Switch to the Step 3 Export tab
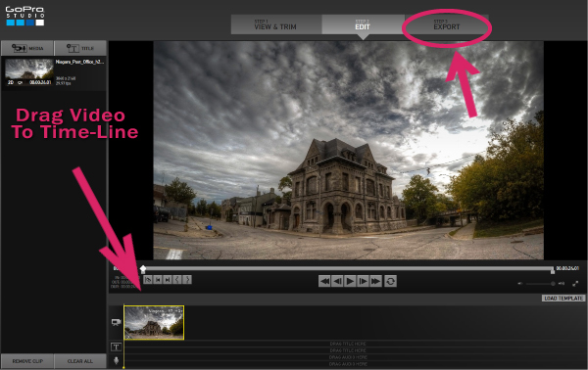 coord(446,24)
